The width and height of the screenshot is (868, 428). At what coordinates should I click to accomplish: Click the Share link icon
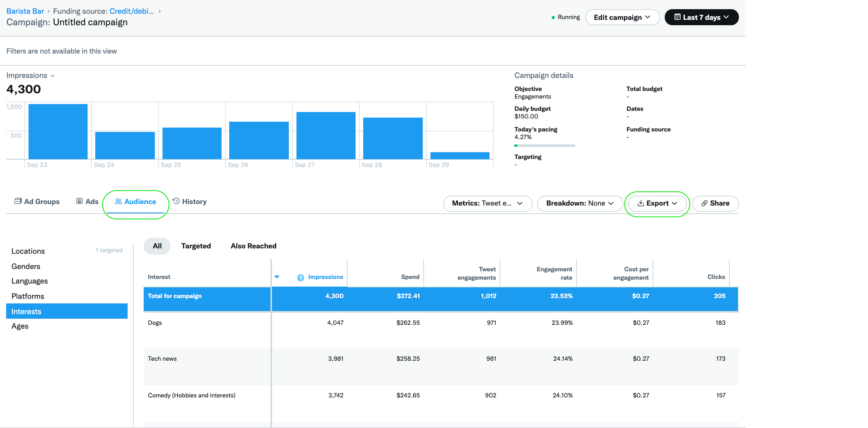pos(704,203)
